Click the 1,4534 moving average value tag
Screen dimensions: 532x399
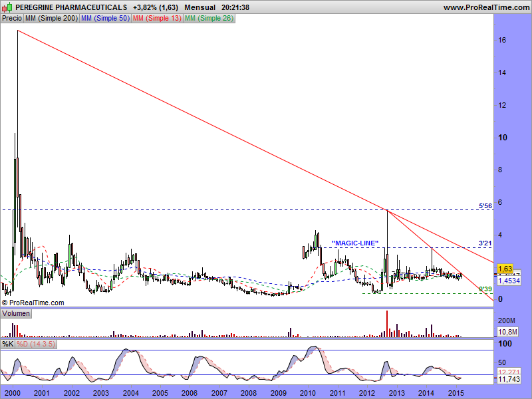509,281
